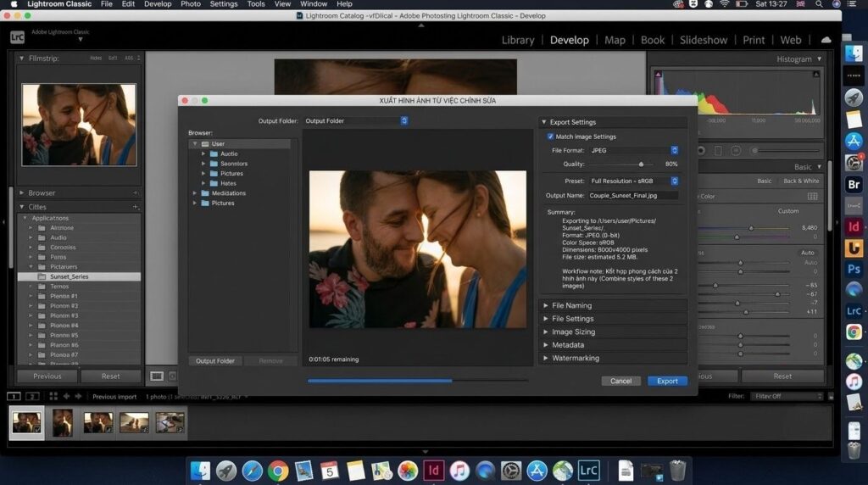Viewport: 868px width, 485px height.
Task: Open App Store in the right dock
Action: point(854,142)
